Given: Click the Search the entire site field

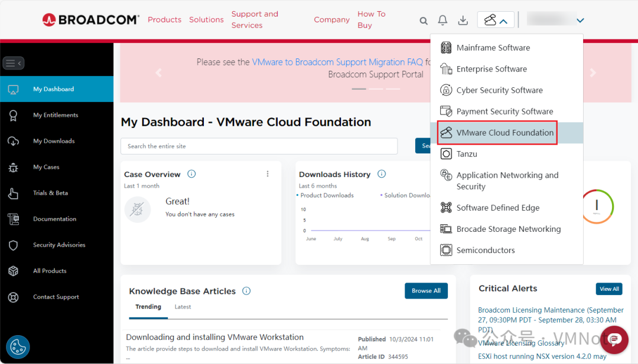Looking at the screenshot, I should coord(259,146).
